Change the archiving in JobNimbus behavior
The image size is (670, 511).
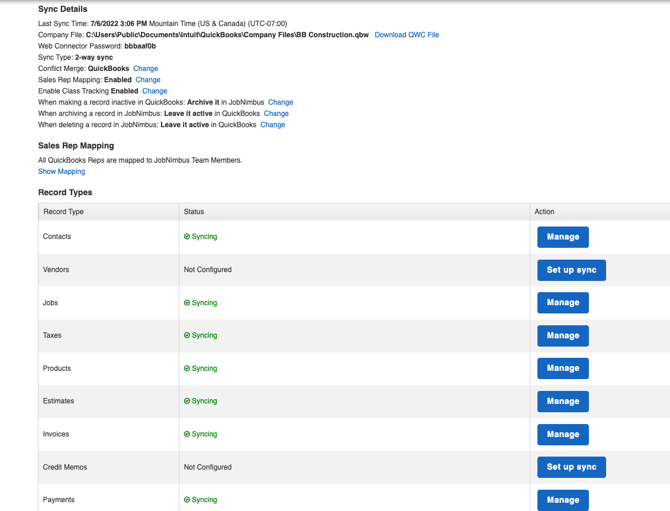click(x=276, y=114)
